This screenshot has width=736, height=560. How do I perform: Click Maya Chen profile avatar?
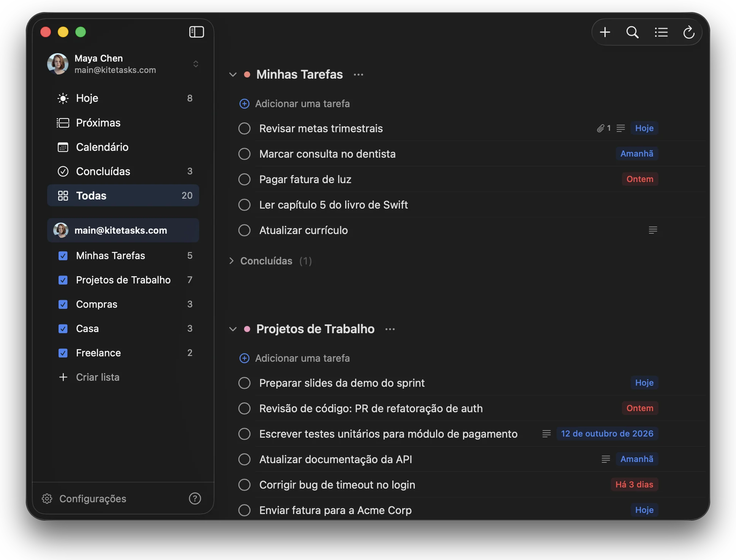[x=58, y=64]
